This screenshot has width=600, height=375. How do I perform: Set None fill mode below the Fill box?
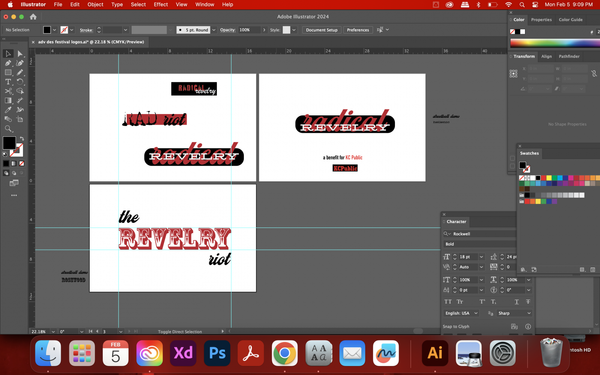tap(21, 163)
